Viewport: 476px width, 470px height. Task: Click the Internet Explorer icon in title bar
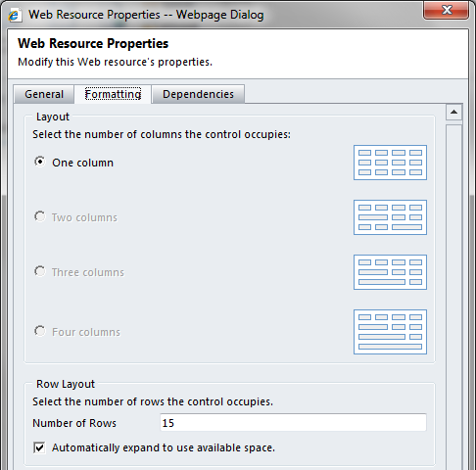click(15, 15)
